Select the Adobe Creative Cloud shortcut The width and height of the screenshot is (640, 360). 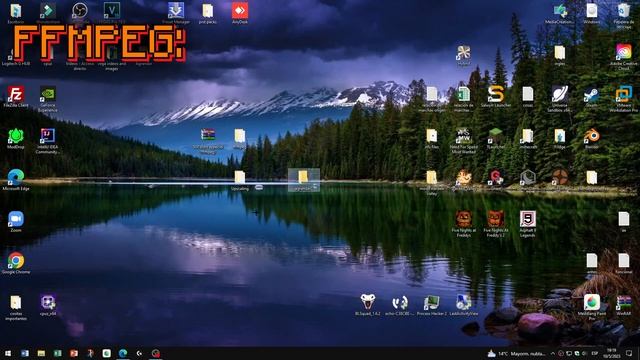click(624, 57)
